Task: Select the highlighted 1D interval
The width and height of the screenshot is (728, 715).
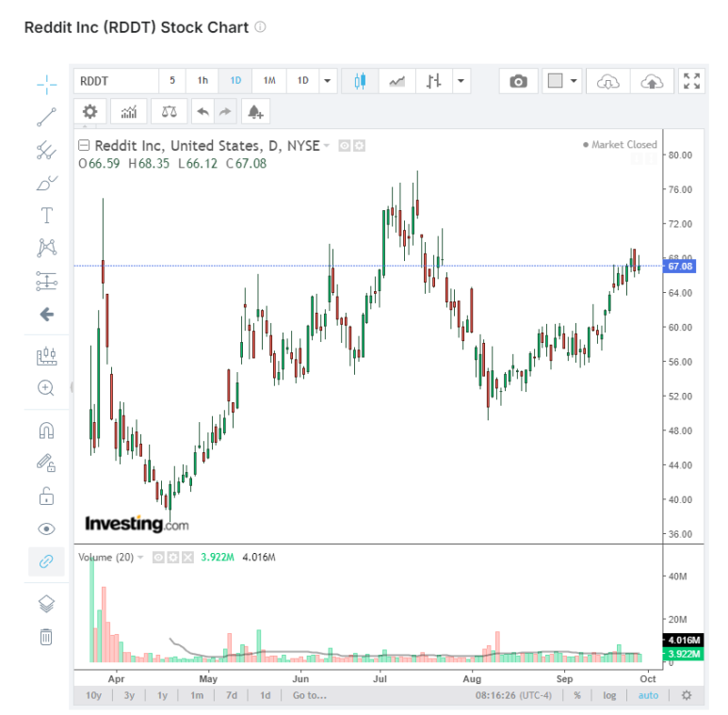Action: click(x=235, y=81)
